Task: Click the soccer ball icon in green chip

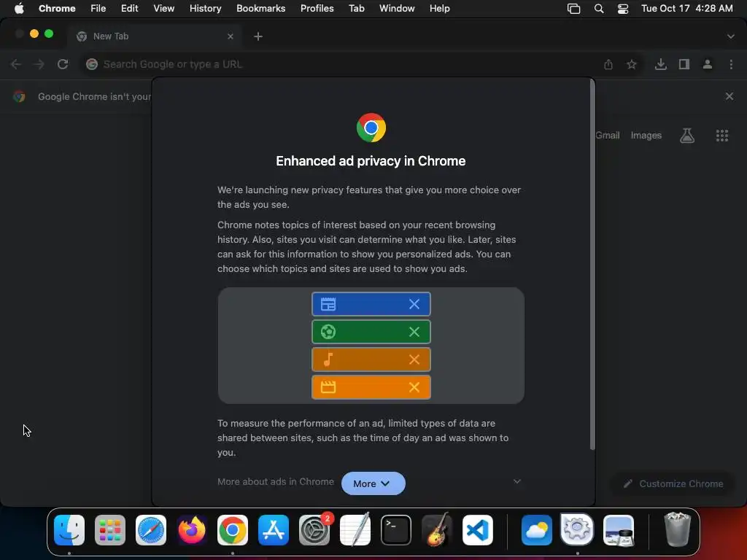Action: (328, 332)
